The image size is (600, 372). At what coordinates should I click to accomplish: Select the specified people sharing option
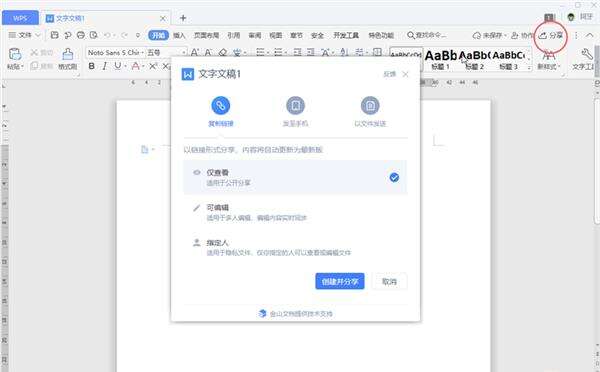tap(295, 247)
